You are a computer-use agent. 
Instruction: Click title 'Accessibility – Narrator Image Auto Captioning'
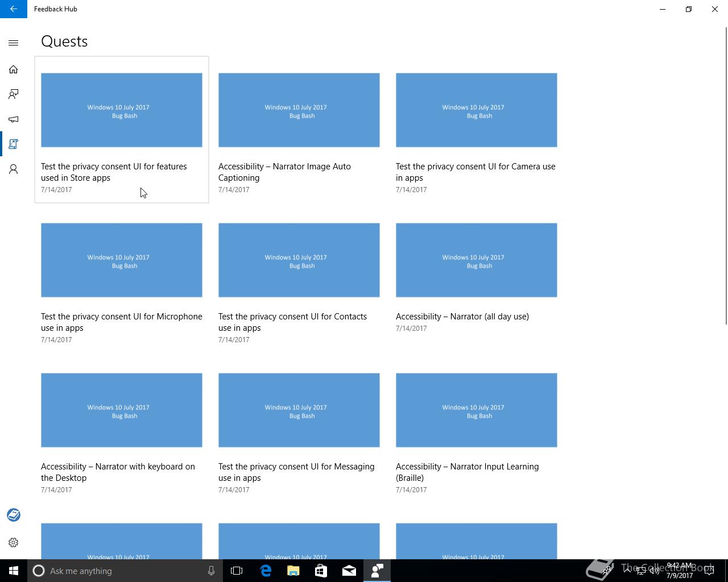pos(284,172)
